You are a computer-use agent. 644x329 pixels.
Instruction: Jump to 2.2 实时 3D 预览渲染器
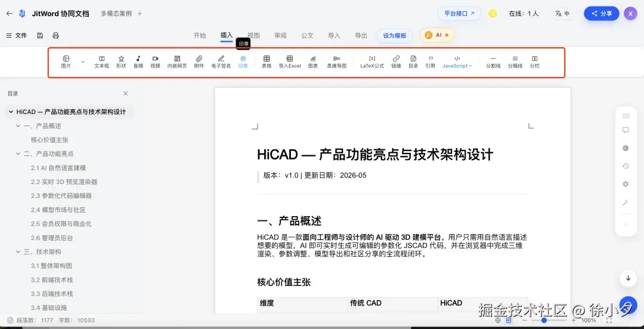pos(64,182)
